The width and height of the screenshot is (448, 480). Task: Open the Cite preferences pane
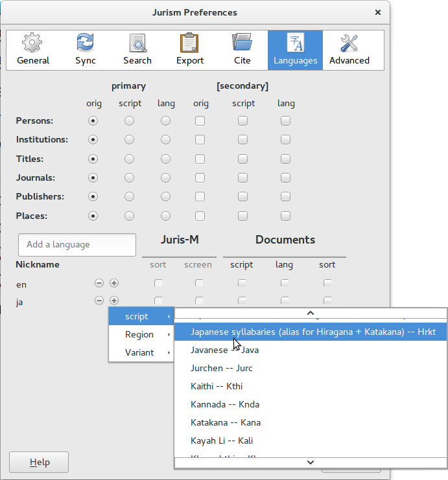point(242,51)
